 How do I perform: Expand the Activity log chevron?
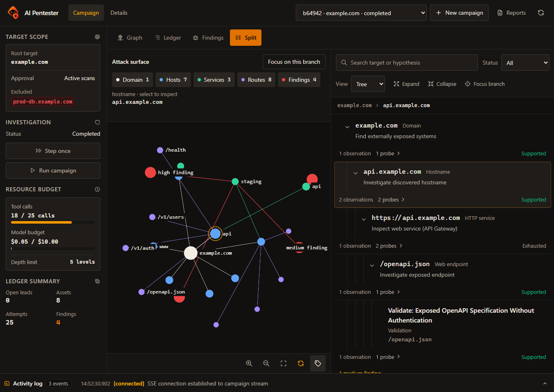[x=545, y=383]
